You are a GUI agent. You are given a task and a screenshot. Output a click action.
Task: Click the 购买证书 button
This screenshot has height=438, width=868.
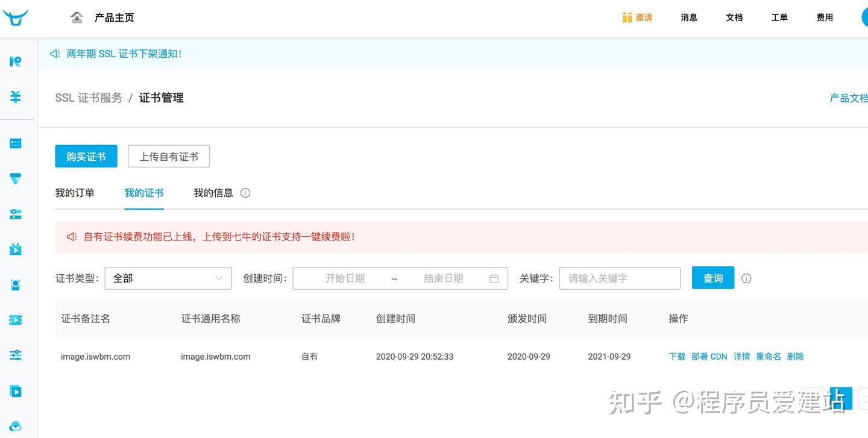[86, 156]
